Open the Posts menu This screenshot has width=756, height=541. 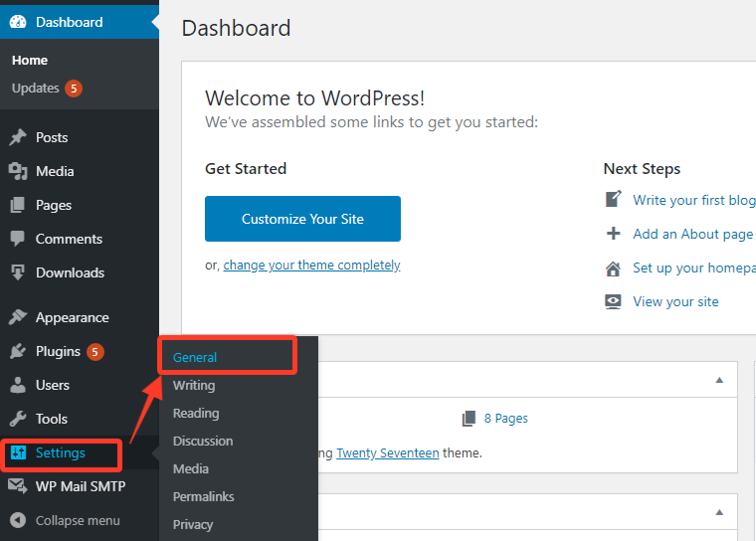80,137
